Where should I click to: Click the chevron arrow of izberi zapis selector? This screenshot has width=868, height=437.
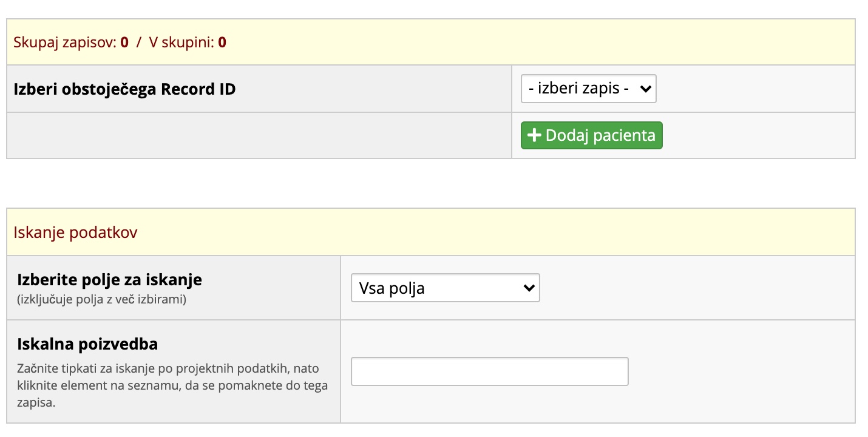point(645,89)
